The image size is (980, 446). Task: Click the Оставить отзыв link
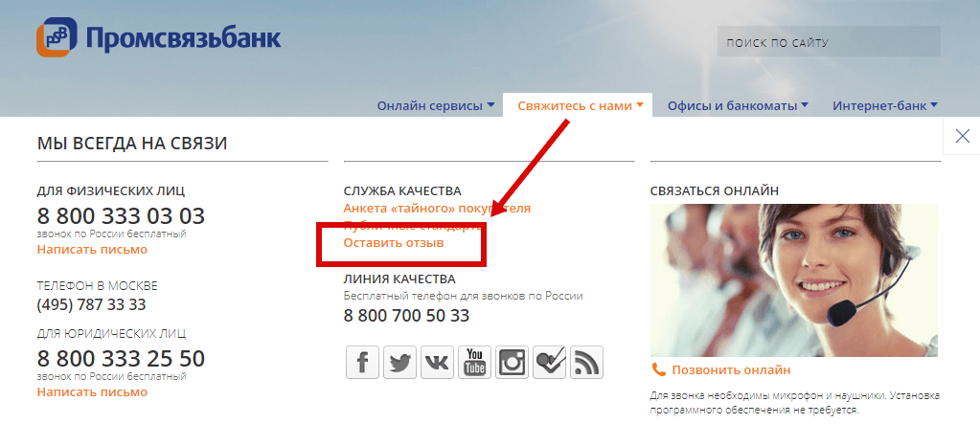[394, 243]
